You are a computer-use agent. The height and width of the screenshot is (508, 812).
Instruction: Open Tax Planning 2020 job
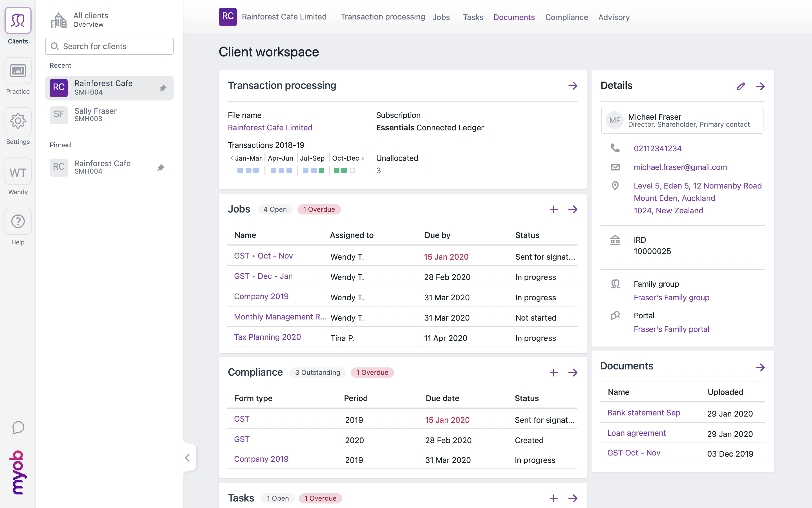267,337
